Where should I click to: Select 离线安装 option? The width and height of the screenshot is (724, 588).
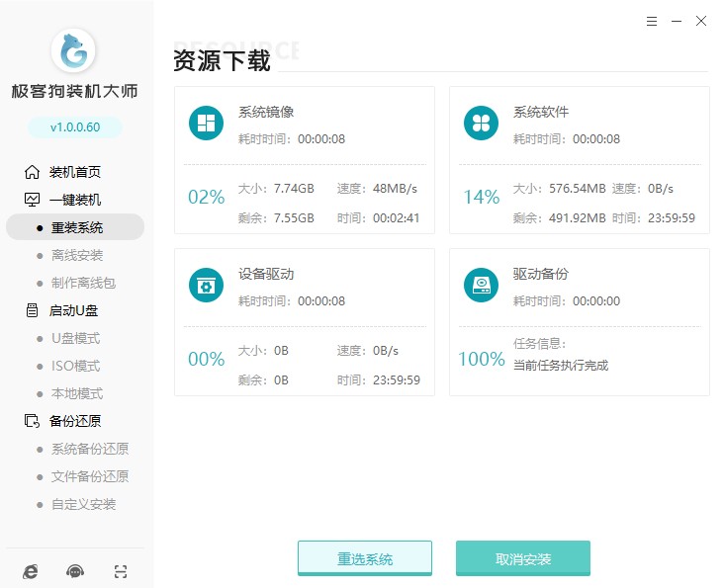pyautogui.click(x=76, y=255)
